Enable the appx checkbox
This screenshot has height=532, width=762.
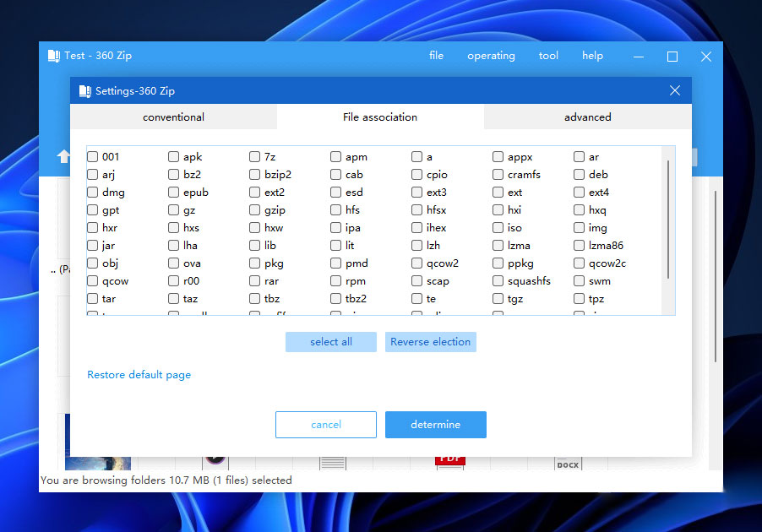[x=498, y=156]
